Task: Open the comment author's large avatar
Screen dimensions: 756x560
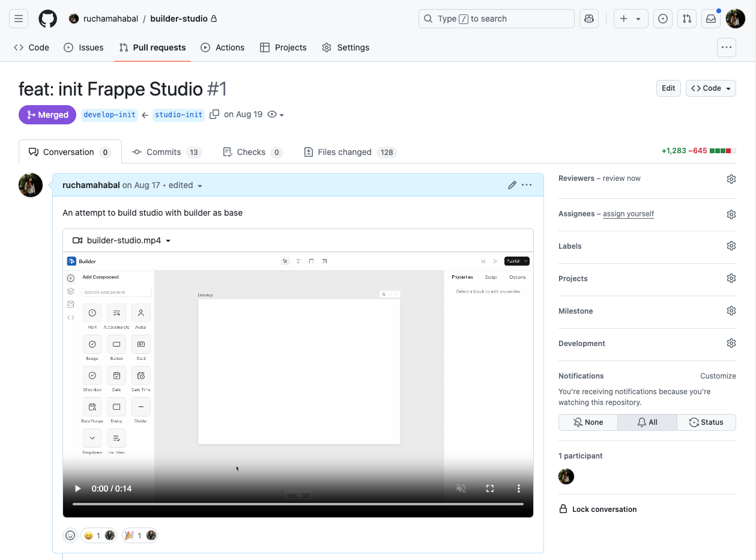Action: (x=31, y=185)
